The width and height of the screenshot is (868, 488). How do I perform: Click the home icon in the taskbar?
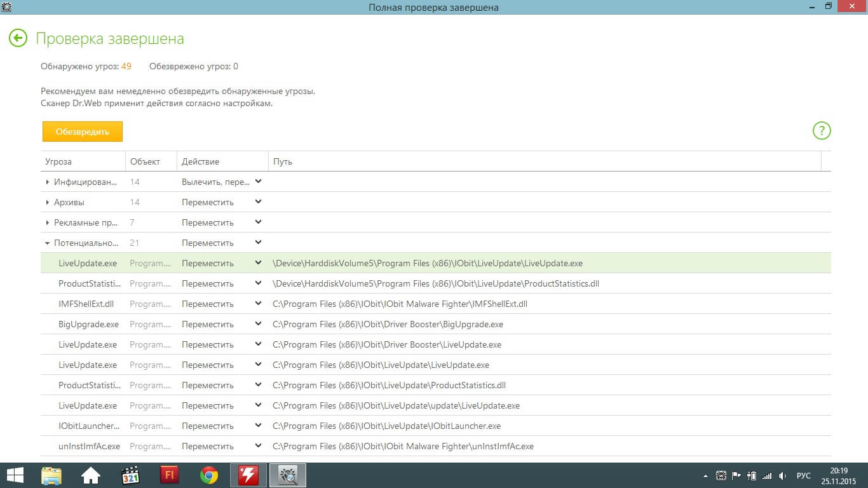pos(90,475)
